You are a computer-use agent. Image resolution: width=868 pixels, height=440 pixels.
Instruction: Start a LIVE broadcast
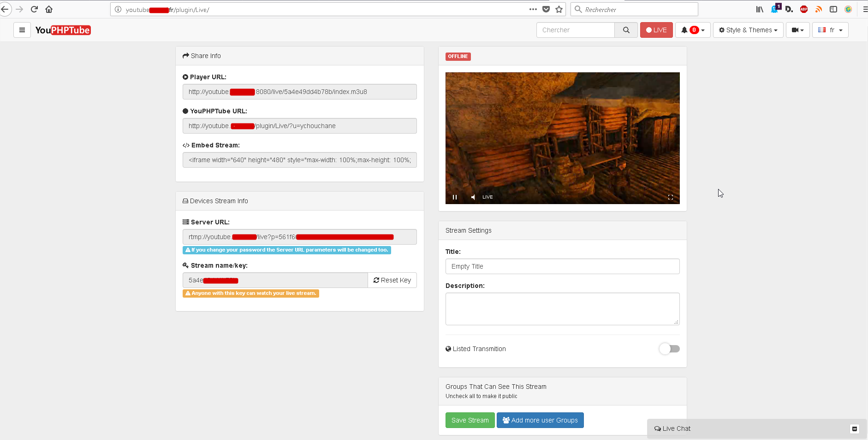[656, 30]
